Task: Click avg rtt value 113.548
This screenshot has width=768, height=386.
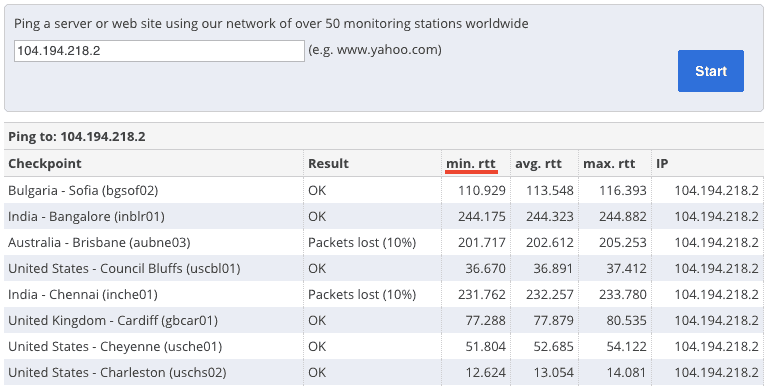Action: tap(550, 191)
